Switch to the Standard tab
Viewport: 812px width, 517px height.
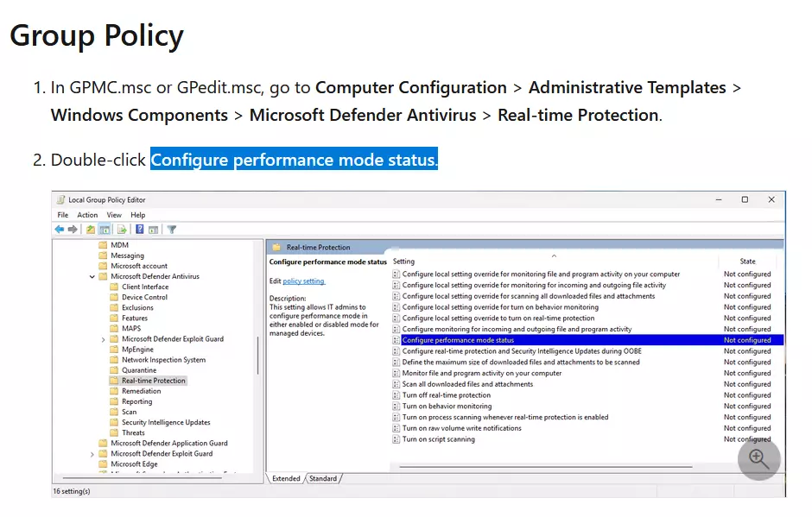click(x=323, y=479)
